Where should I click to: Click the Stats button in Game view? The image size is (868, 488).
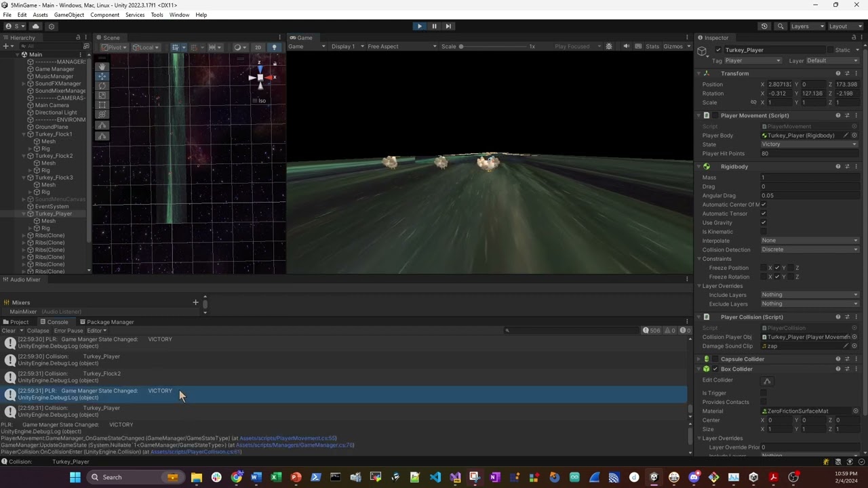tap(652, 47)
